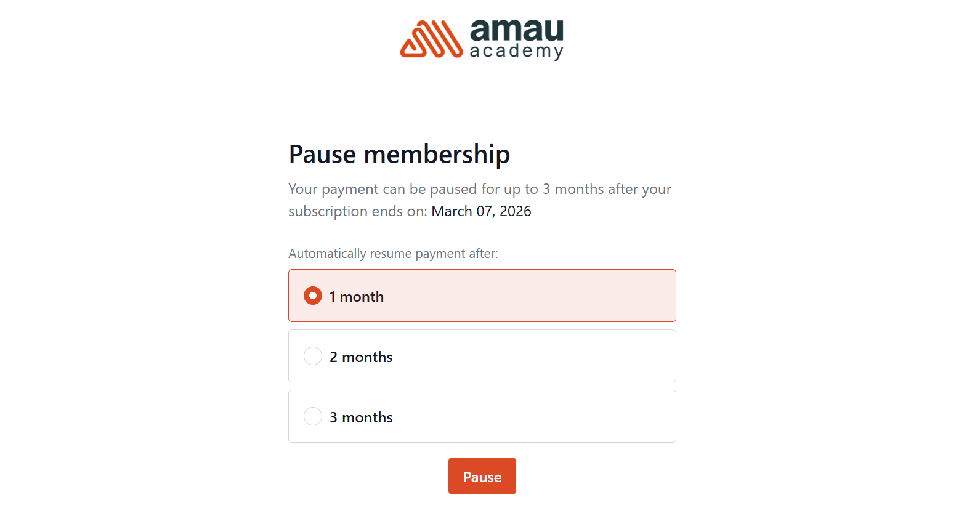The image size is (980, 516).
Task: Click the "amau" wordmark in the header
Action: tap(516, 30)
